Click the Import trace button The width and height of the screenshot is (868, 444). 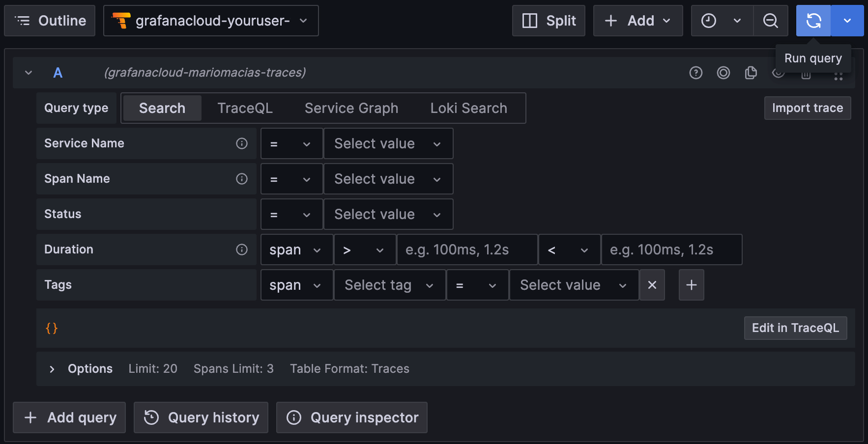point(808,108)
